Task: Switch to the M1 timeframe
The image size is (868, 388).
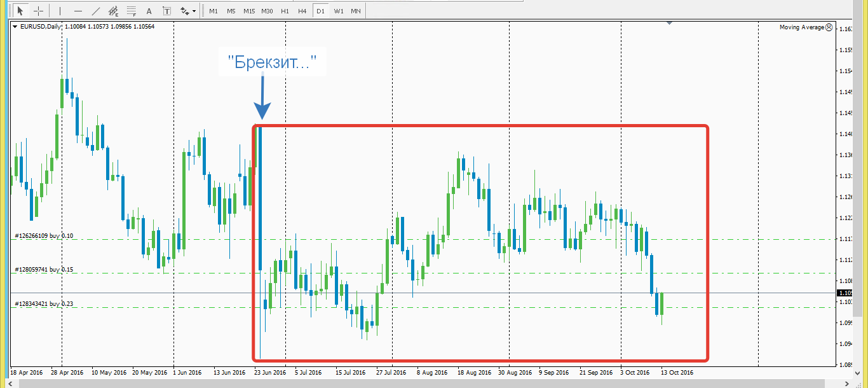Action: (x=214, y=11)
